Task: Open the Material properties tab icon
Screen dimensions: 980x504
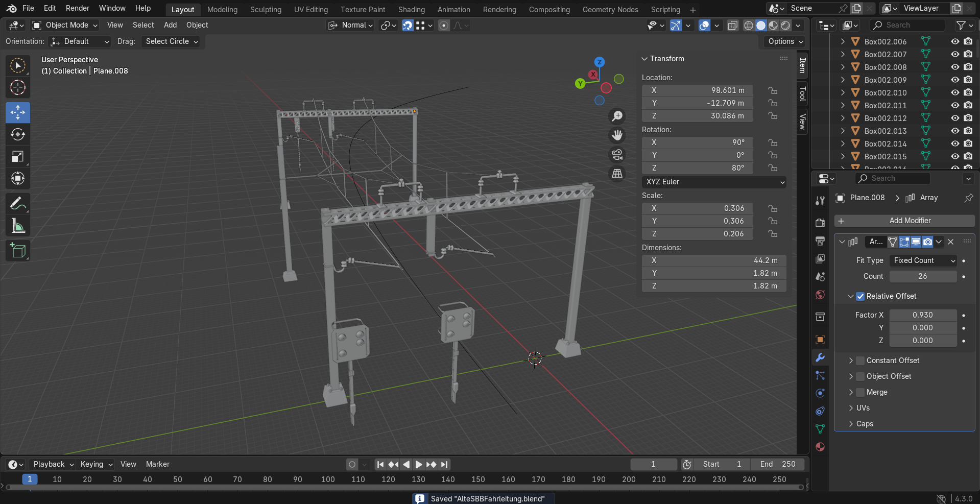Action: [x=820, y=447]
